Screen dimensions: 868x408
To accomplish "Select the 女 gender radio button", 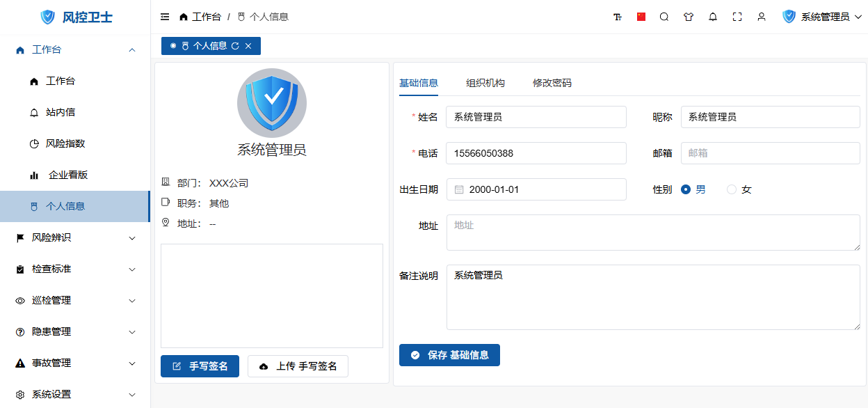I will pyautogui.click(x=732, y=189).
